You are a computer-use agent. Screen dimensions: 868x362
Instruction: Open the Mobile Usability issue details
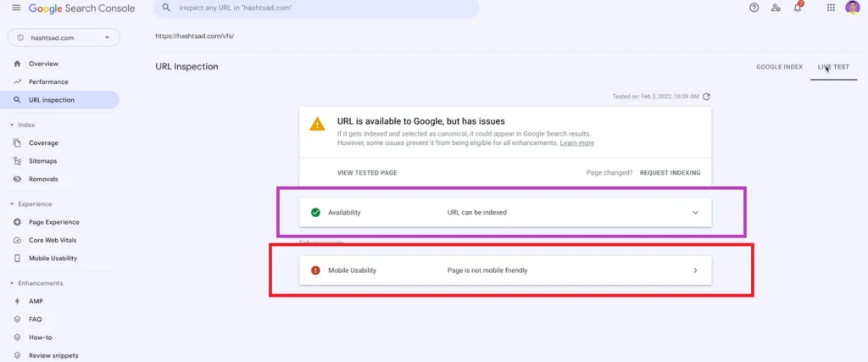pyautogui.click(x=695, y=270)
